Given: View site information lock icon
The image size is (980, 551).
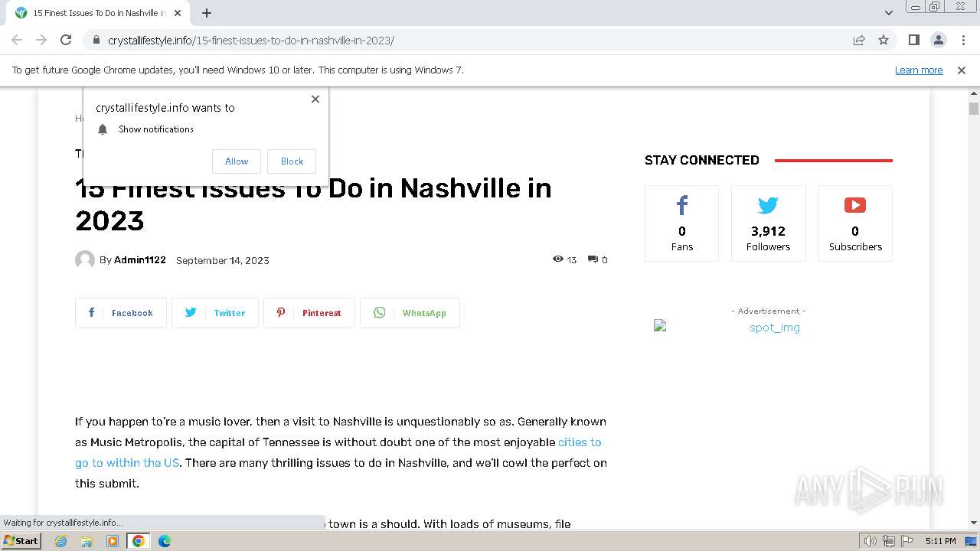Looking at the screenshot, I should (x=96, y=40).
